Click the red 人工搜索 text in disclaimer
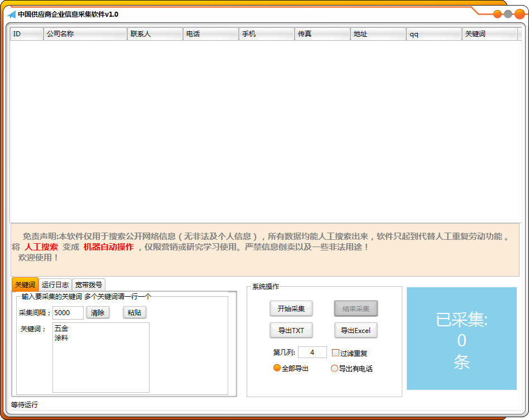The height and width of the screenshot is (420, 529). click(41, 247)
